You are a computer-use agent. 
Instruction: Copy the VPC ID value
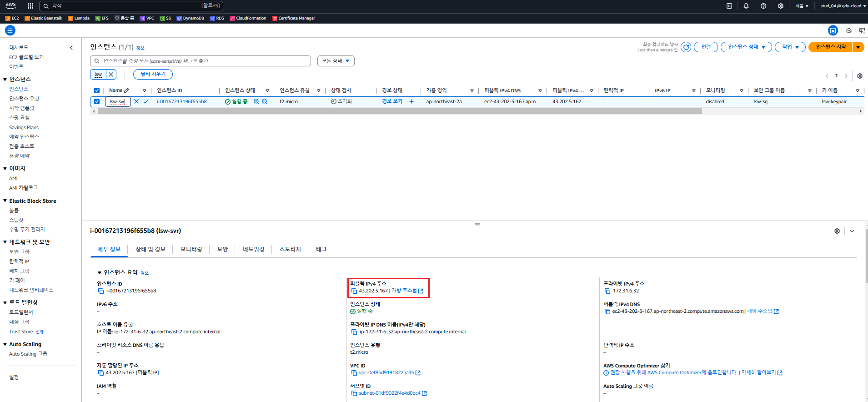click(354, 373)
